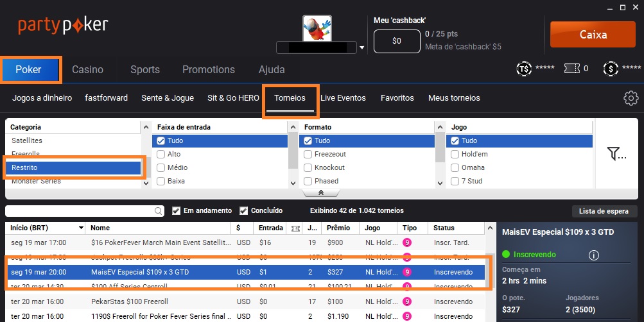Open Sente & Jogue section

point(168,98)
